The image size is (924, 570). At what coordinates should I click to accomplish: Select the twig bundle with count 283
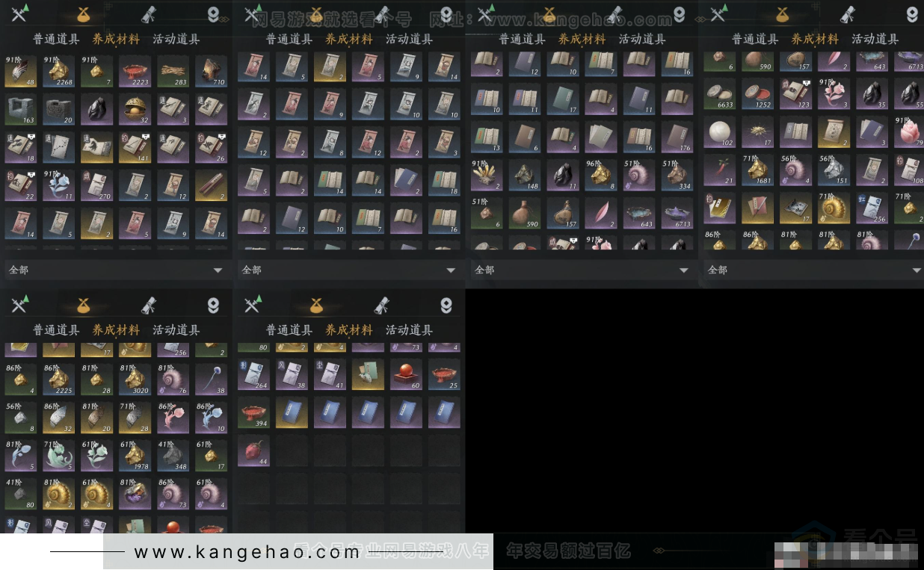click(x=173, y=70)
